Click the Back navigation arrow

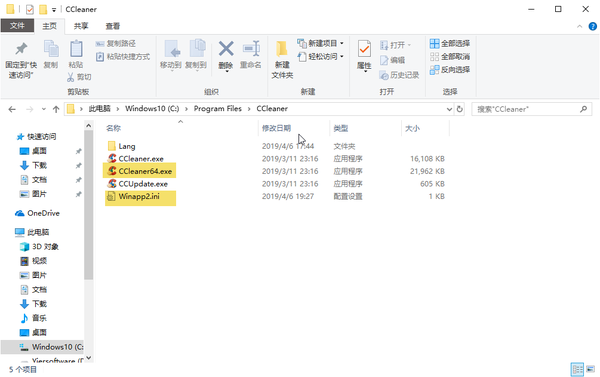pyautogui.click(x=12, y=109)
